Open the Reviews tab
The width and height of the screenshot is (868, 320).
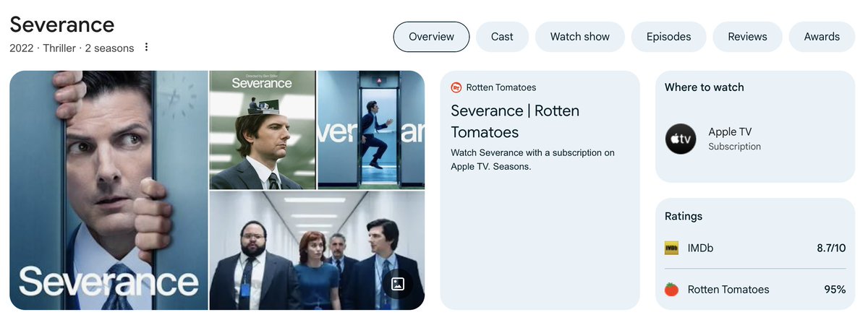coord(747,37)
